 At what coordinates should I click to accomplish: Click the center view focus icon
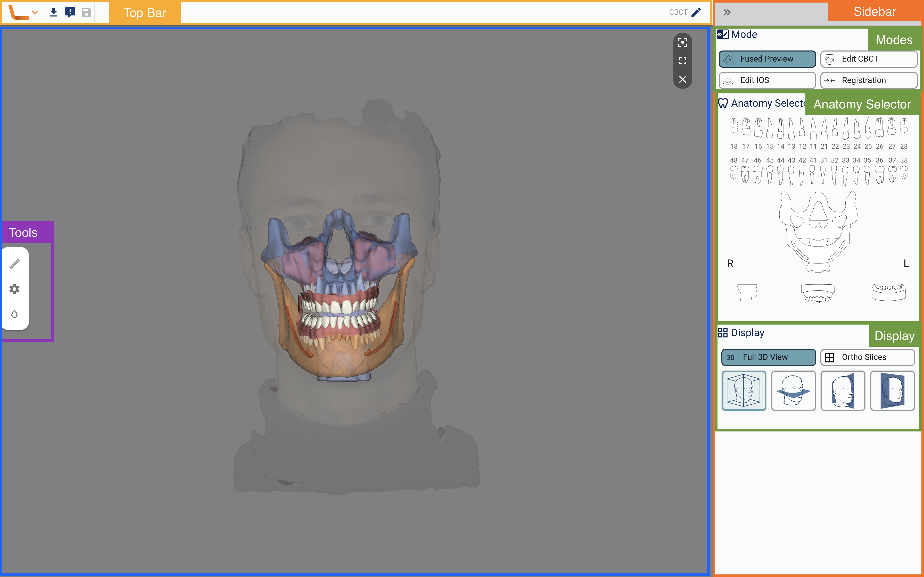[x=682, y=42]
